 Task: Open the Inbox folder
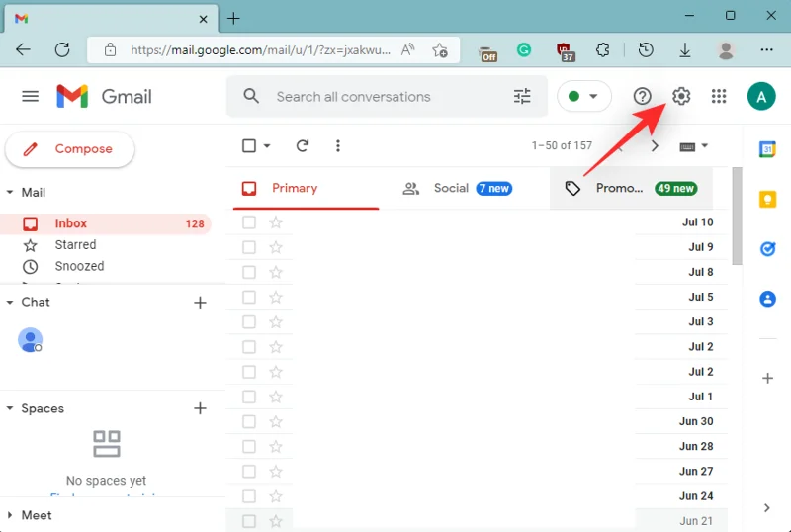106,223
